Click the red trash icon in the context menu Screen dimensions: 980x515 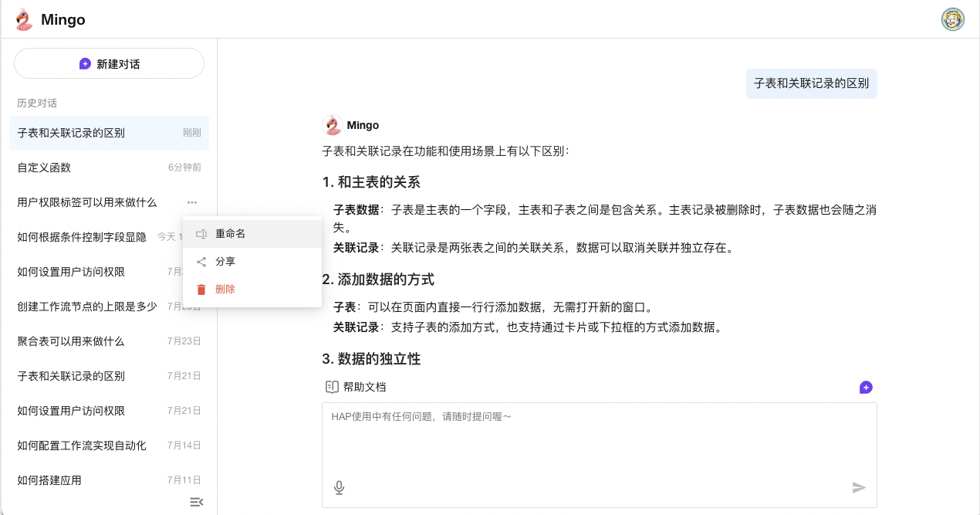tap(201, 290)
